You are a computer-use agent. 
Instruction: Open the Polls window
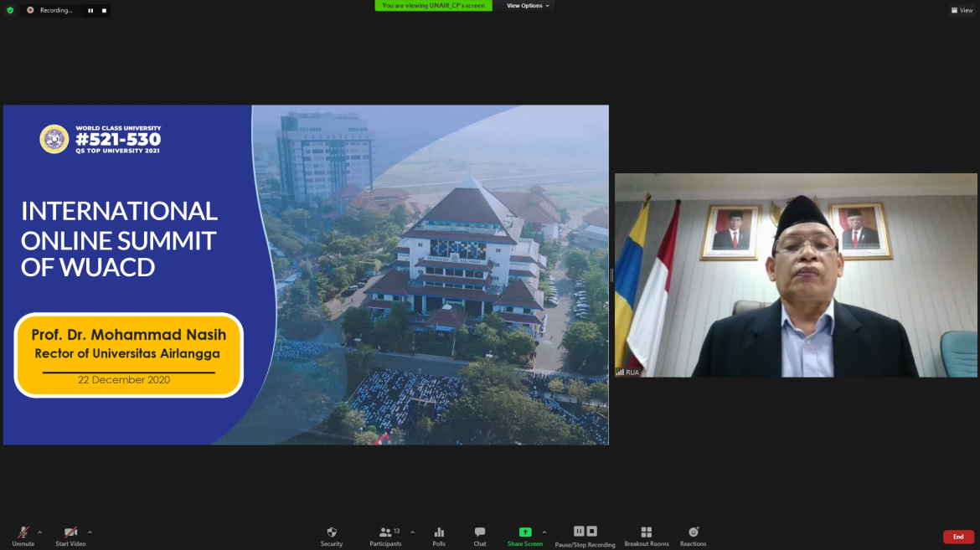(439, 537)
